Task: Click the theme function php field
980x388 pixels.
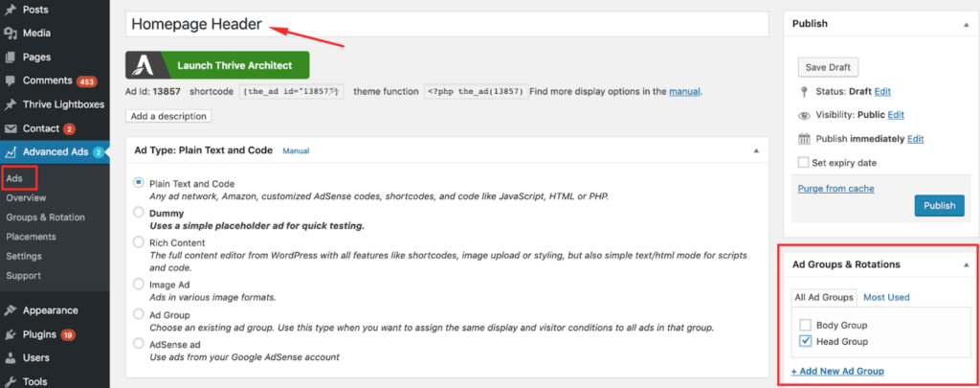Action: 477,91
